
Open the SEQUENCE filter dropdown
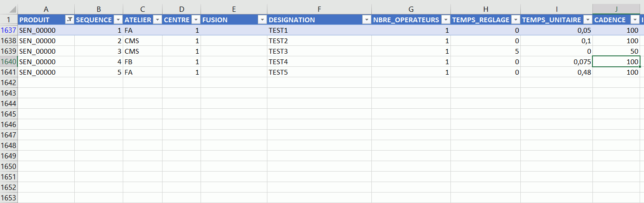click(118, 20)
